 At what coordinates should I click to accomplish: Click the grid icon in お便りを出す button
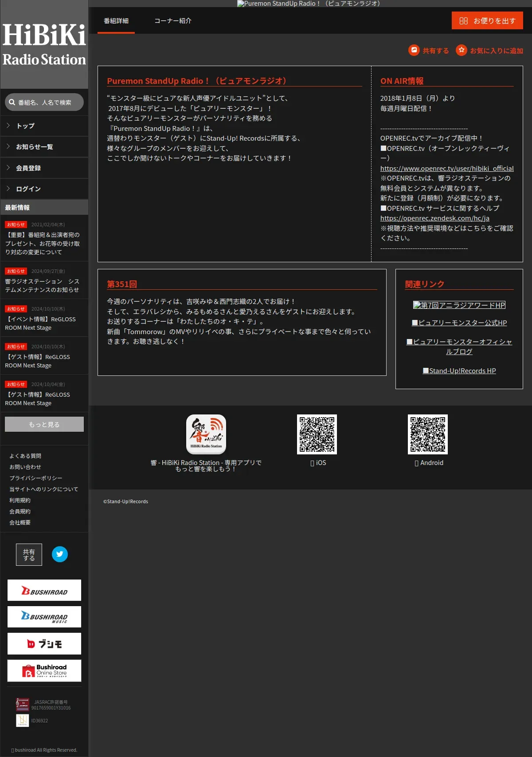coord(464,21)
